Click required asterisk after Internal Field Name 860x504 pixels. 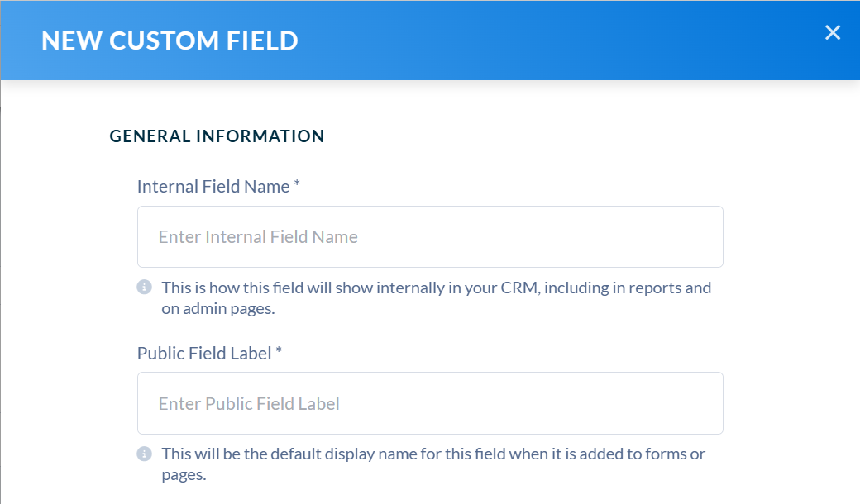click(297, 183)
